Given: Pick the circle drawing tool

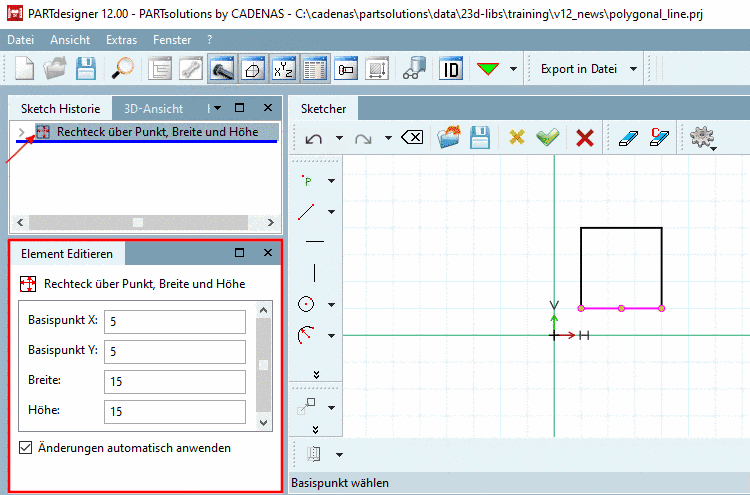Looking at the screenshot, I should click(308, 304).
